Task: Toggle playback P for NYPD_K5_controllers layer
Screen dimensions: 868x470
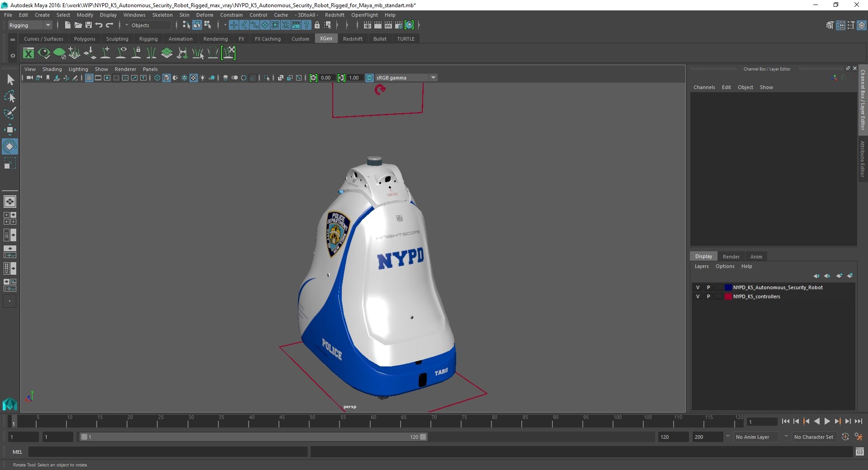Action: coord(708,296)
